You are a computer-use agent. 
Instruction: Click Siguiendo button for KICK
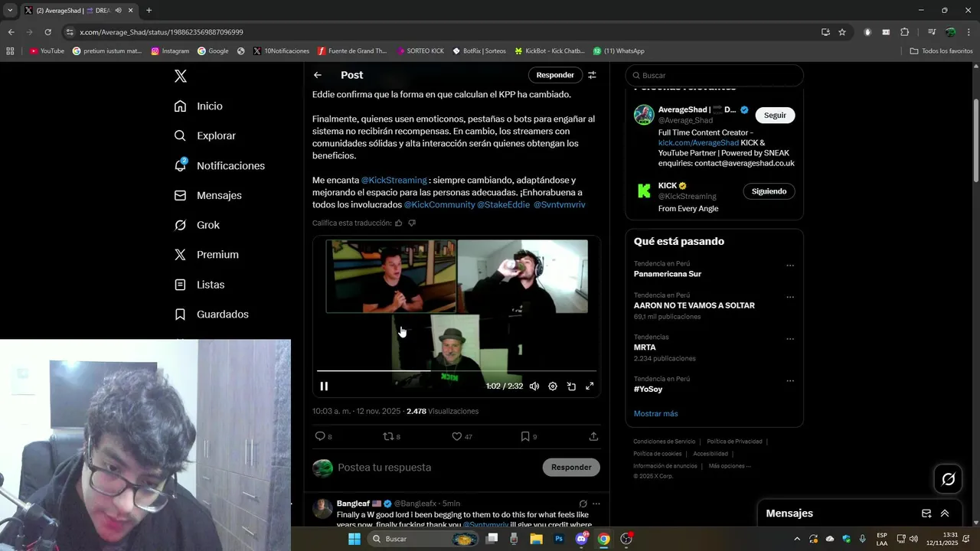(769, 191)
